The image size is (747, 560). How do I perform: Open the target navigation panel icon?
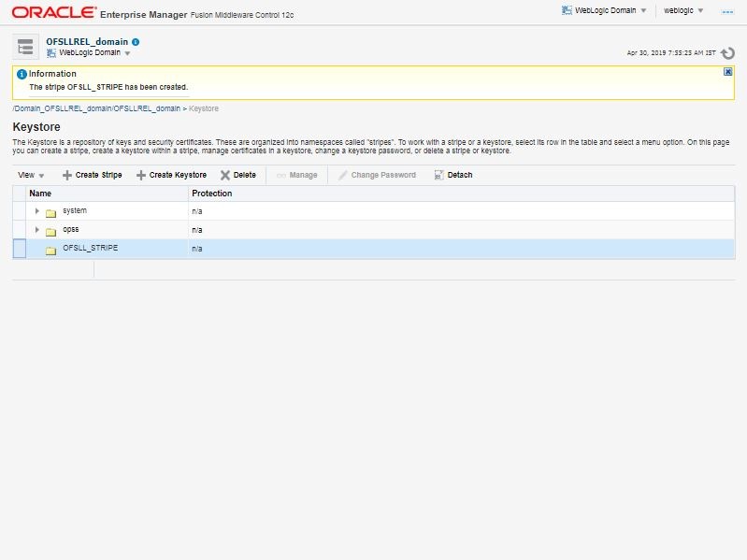tap(25, 47)
